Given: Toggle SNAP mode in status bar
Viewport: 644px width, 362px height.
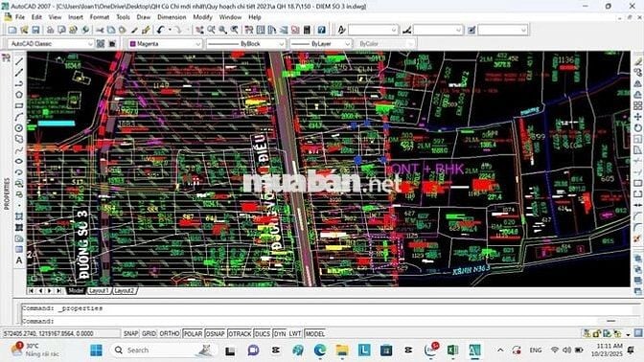Looking at the screenshot, I should [x=131, y=333].
